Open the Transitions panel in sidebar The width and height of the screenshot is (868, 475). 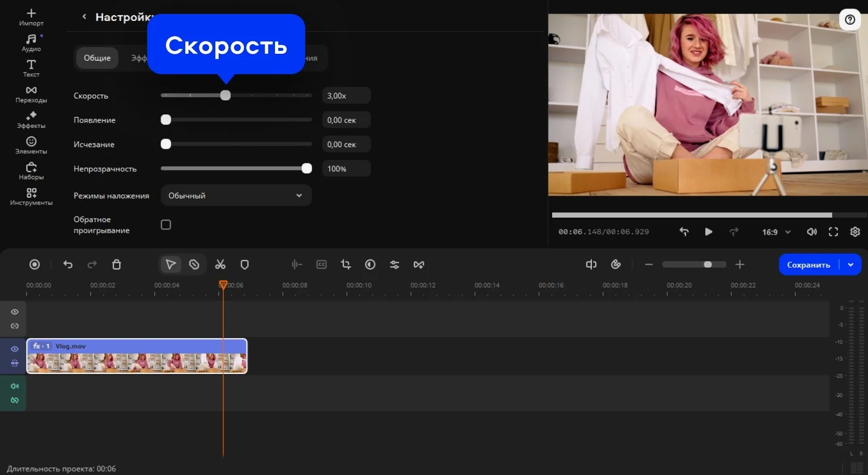pos(31,94)
